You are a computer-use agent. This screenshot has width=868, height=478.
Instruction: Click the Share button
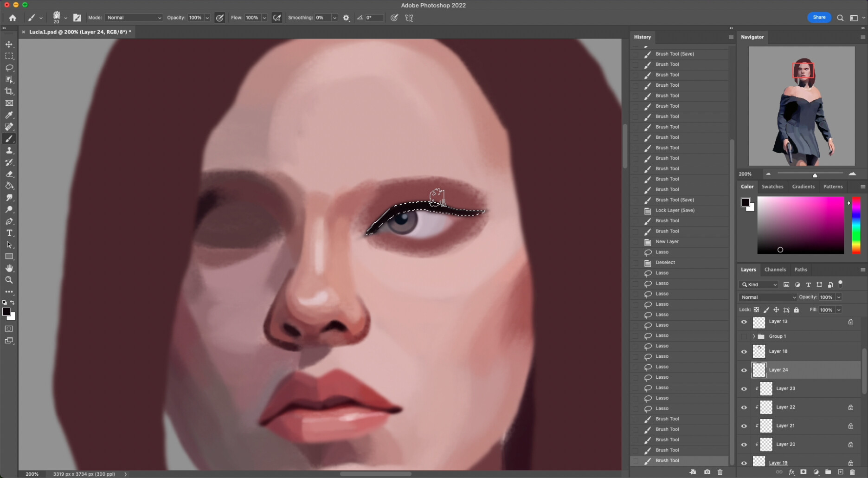pos(819,17)
